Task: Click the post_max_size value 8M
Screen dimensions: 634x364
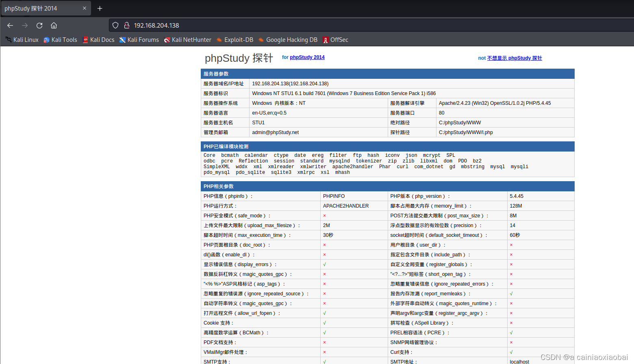Action: pos(513,216)
